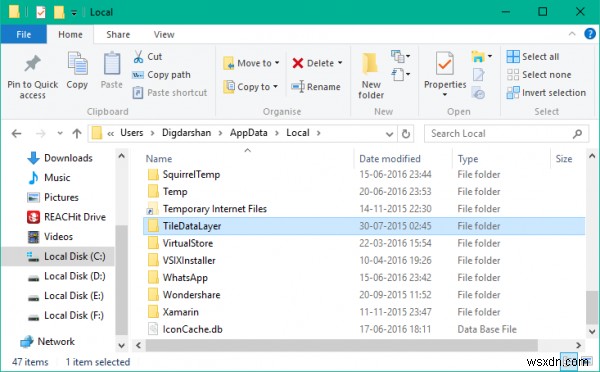The height and width of the screenshot is (372, 600).
Task: Select Network in navigation pane
Action: [x=55, y=341]
